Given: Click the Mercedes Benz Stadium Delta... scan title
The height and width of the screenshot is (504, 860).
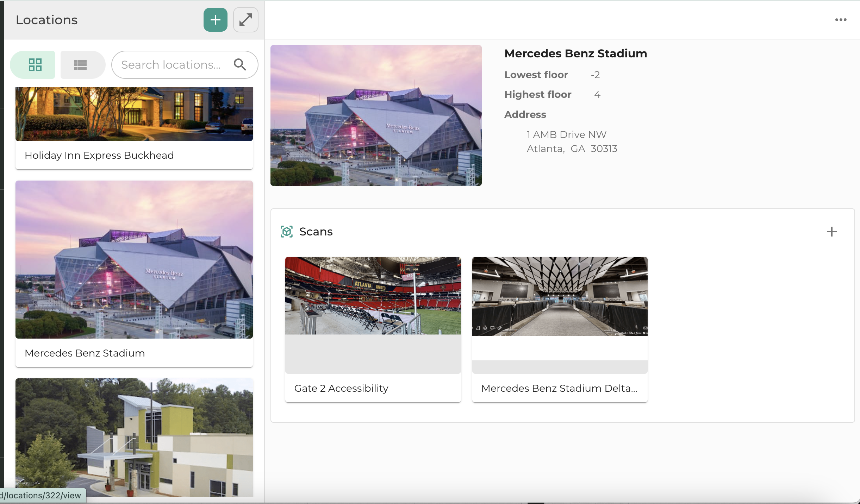Looking at the screenshot, I should click(x=559, y=388).
